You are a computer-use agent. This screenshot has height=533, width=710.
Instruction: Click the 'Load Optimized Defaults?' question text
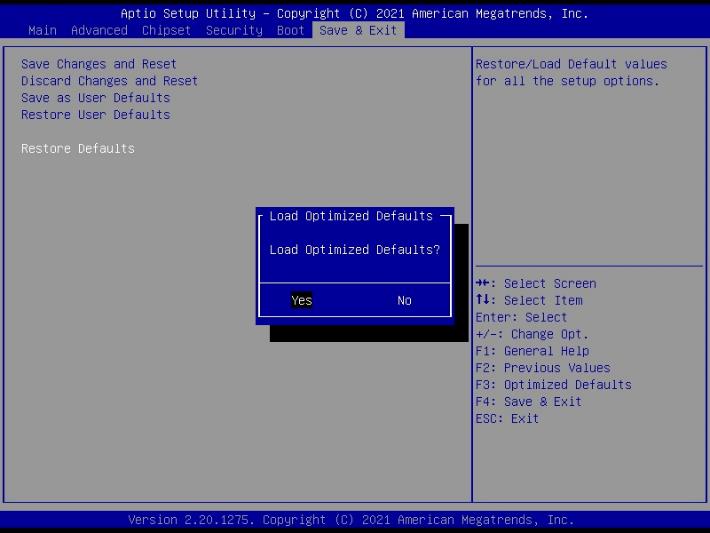click(x=355, y=250)
